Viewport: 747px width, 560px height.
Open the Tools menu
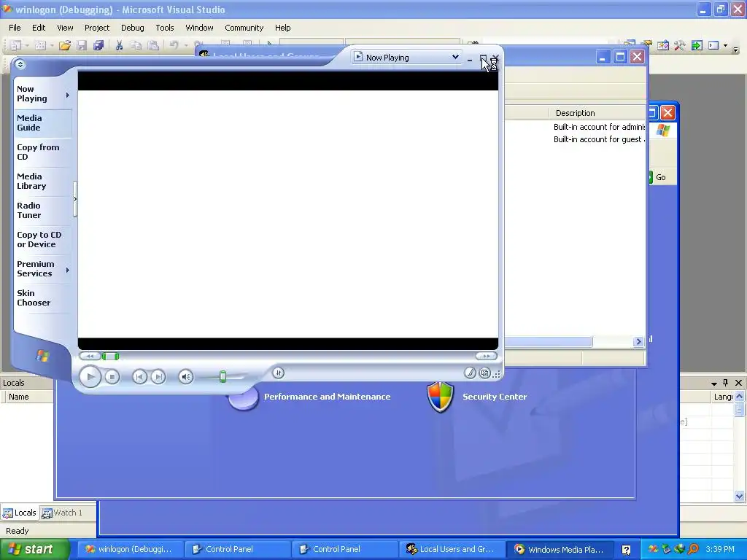click(x=165, y=28)
